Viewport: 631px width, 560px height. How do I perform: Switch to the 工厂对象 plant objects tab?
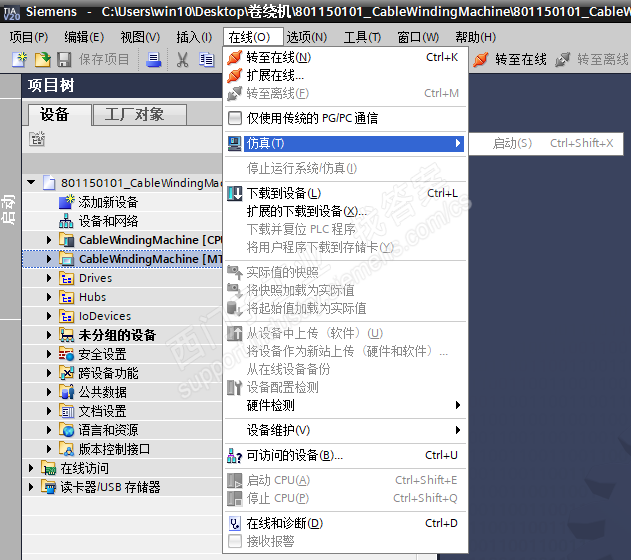[140, 115]
